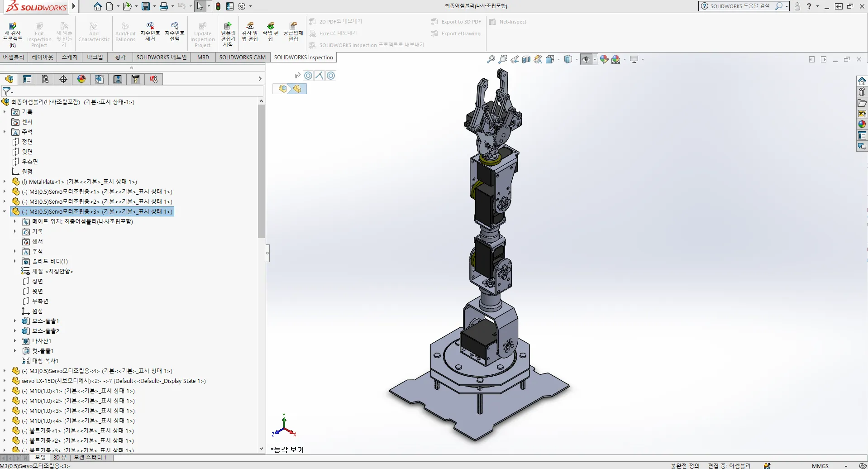Screen dimensions: 868x469
Task: Open the help search dropdown arrow
Action: [x=787, y=6]
